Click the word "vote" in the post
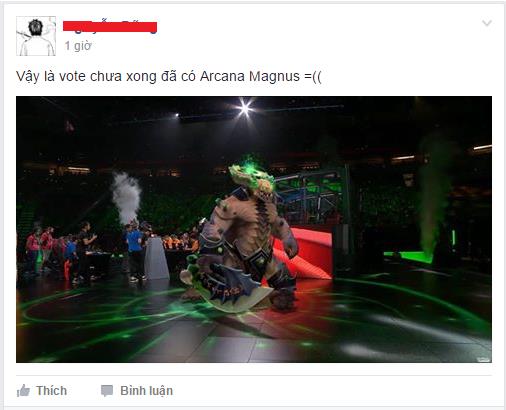The height and width of the screenshot is (410, 506). click(72, 76)
